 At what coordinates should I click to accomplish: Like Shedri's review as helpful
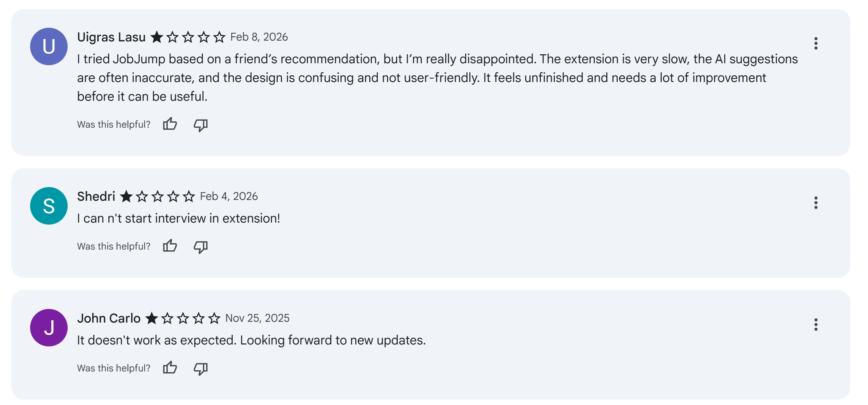point(170,246)
